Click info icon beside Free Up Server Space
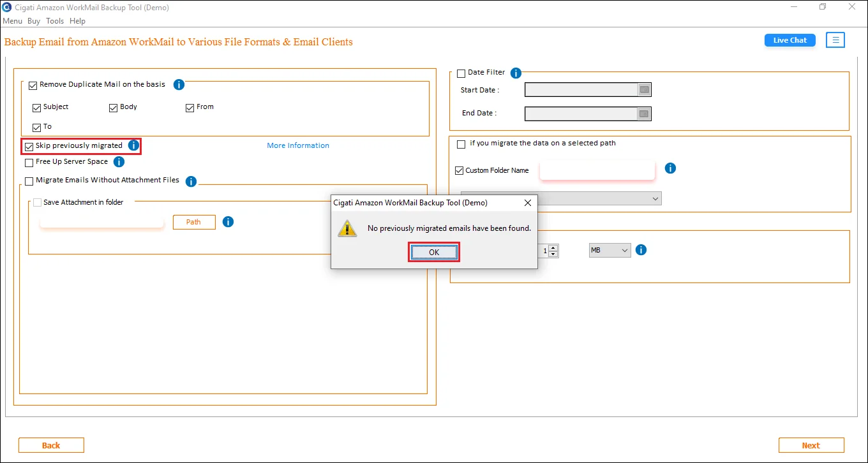868x463 pixels. click(x=119, y=162)
